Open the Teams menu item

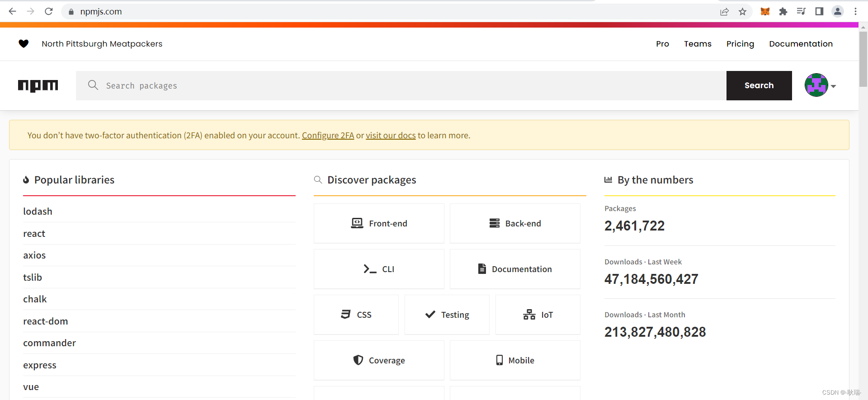tap(698, 44)
